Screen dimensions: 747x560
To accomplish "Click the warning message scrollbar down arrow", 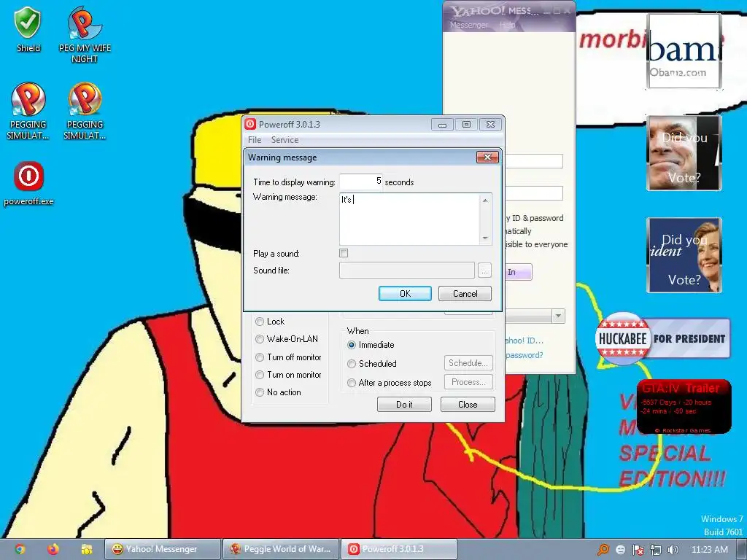I will [485, 238].
